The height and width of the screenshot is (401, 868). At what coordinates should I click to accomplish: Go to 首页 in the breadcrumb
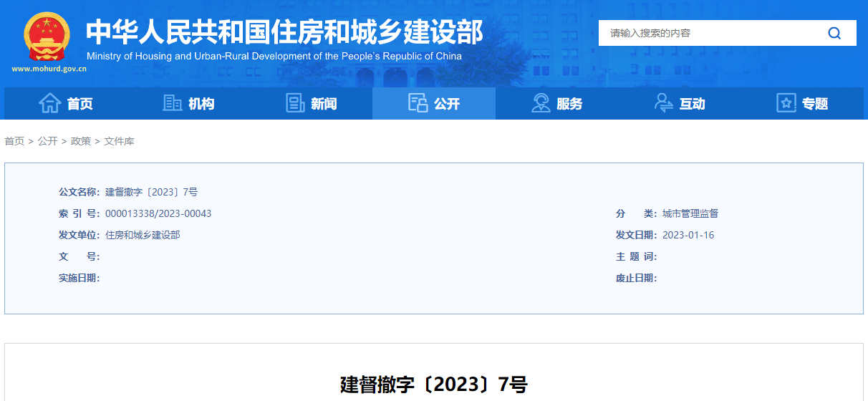(14, 141)
